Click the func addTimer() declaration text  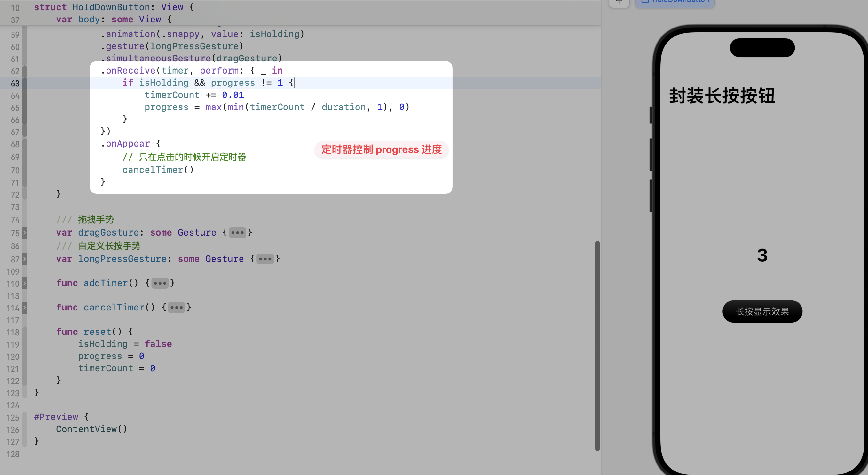point(97,283)
